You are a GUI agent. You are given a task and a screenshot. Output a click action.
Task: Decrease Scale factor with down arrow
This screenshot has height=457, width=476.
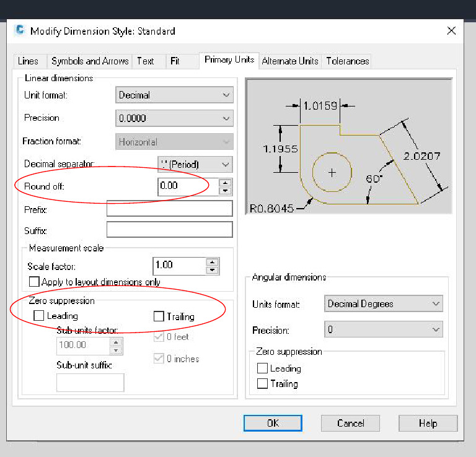click(213, 269)
